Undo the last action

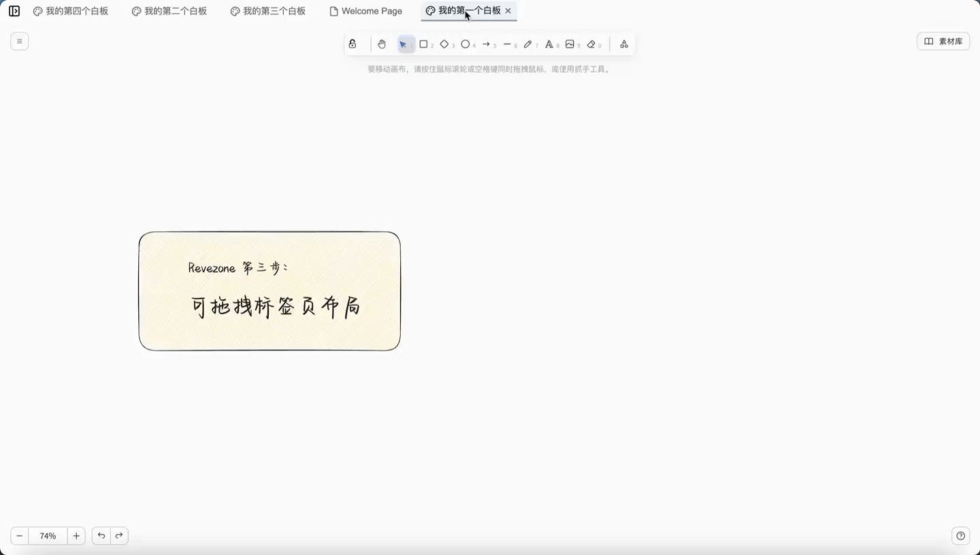click(x=101, y=536)
